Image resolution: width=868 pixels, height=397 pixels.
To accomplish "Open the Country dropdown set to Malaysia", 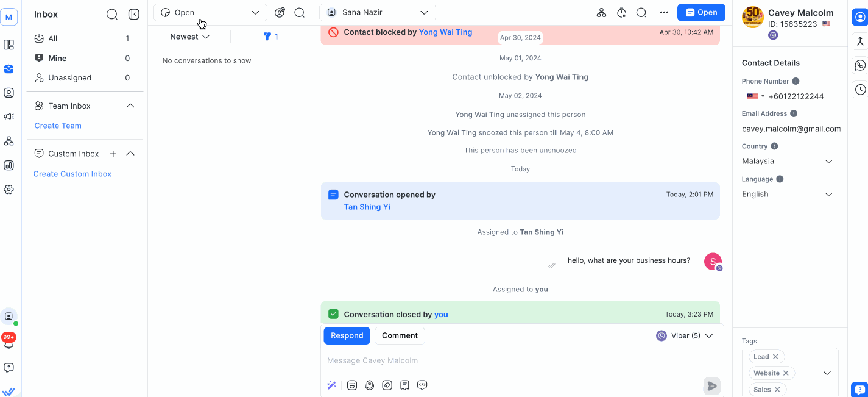I will (787, 161).
